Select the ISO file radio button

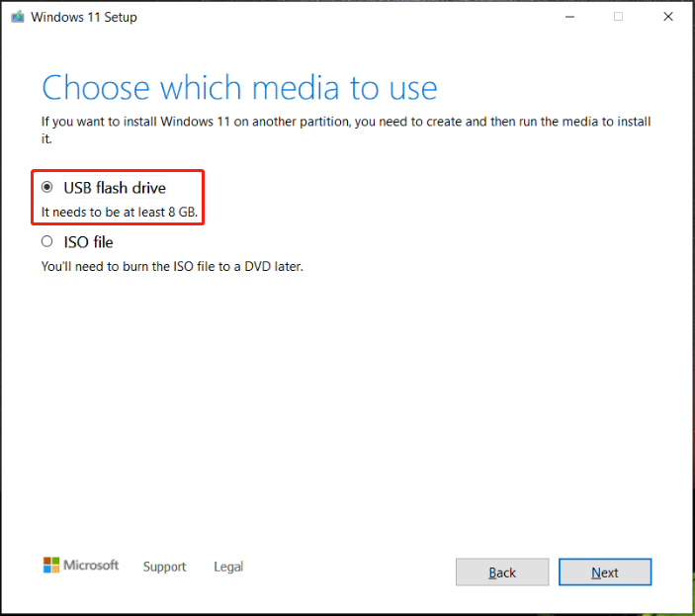pos(47,241)
